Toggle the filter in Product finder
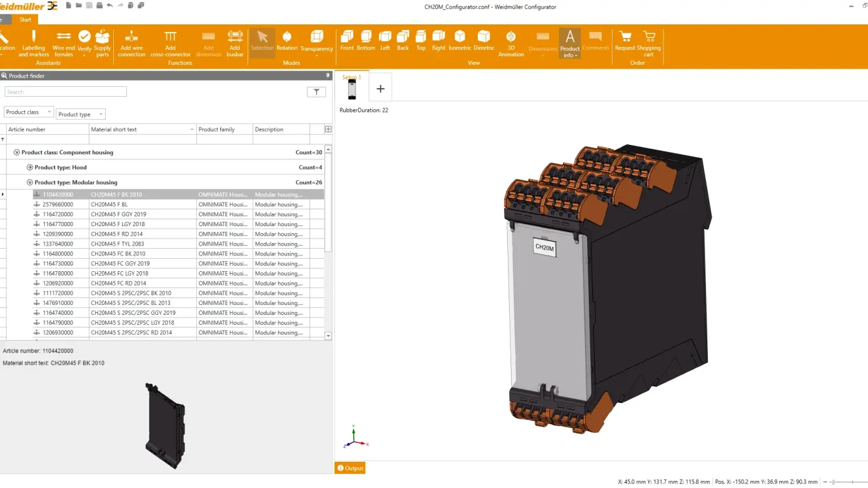Screen dimensions: 868x488 point(316,91)
